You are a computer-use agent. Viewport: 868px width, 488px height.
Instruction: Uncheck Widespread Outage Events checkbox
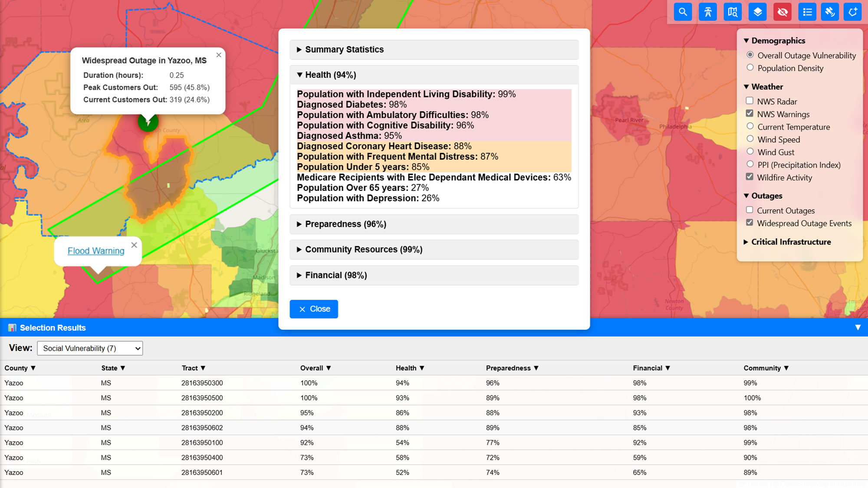coord(750,223)
